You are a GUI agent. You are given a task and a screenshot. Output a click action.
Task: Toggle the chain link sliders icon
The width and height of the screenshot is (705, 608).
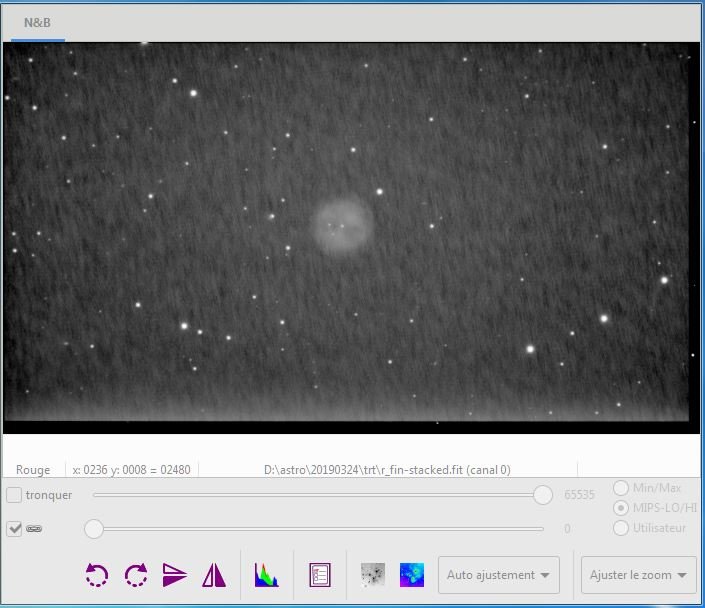coord(34,528)
